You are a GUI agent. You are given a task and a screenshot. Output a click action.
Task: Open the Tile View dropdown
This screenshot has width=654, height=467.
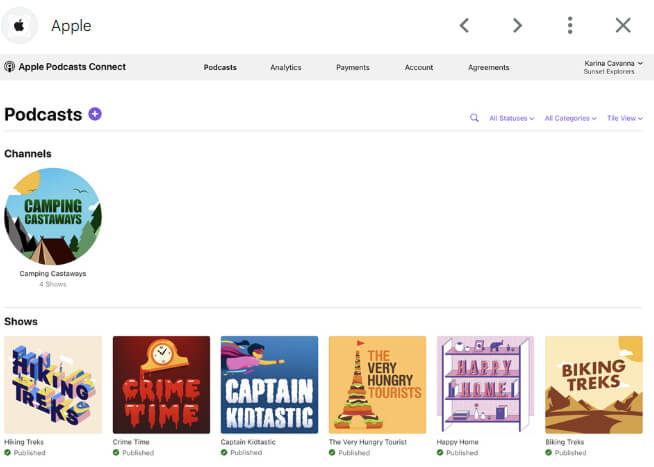(625, 118)
